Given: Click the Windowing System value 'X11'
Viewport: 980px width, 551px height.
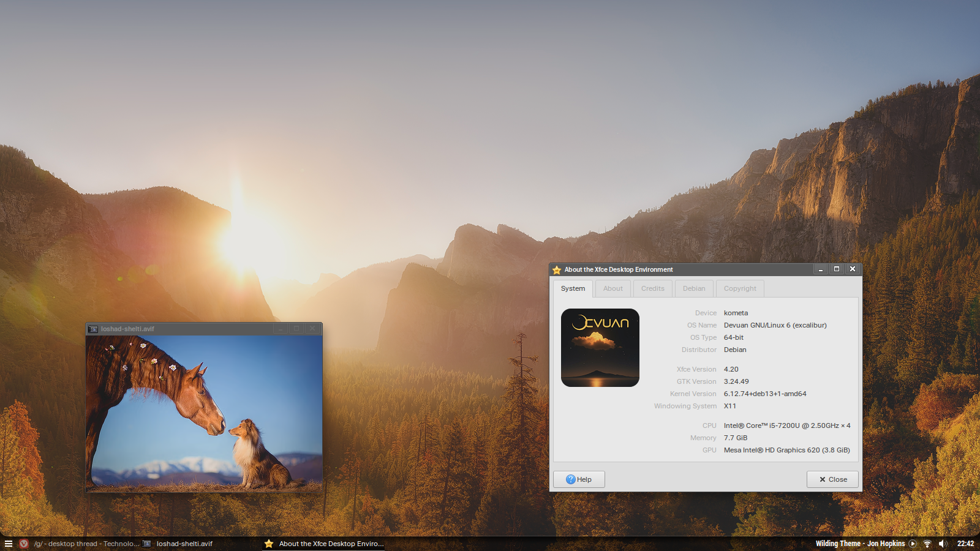Looking at the screenshot, I should (729, 406).
